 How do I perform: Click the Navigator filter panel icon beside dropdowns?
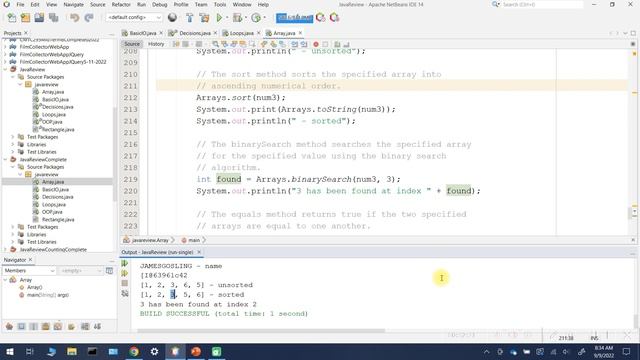[109, 271]
